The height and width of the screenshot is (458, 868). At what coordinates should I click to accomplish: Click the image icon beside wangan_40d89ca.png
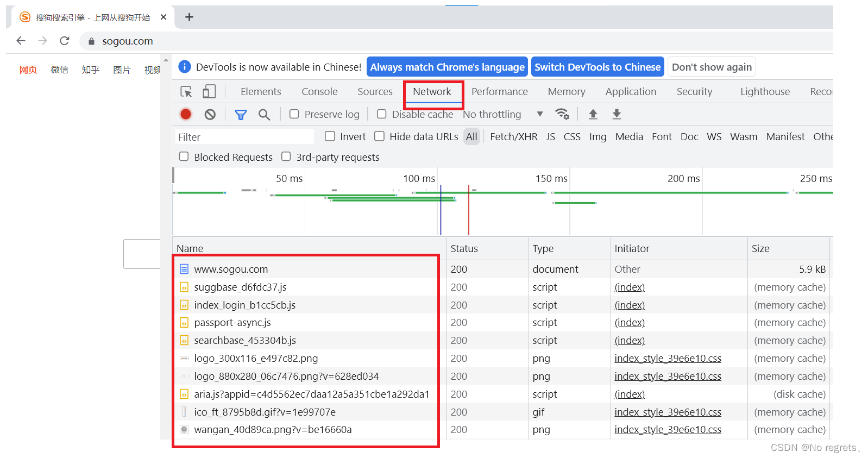[184, 430]
